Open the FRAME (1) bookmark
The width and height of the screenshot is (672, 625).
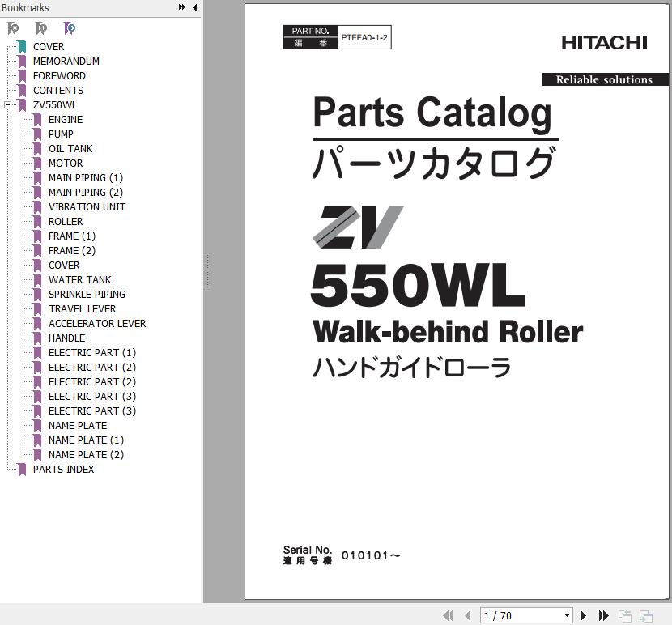[72, 236]
